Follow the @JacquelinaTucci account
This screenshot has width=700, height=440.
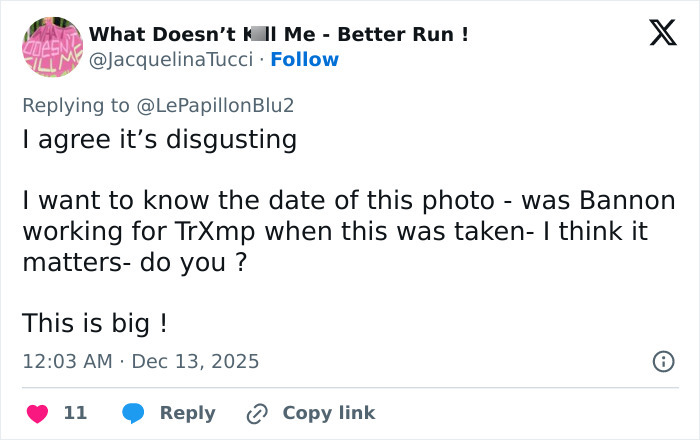[x=304, y=60]
